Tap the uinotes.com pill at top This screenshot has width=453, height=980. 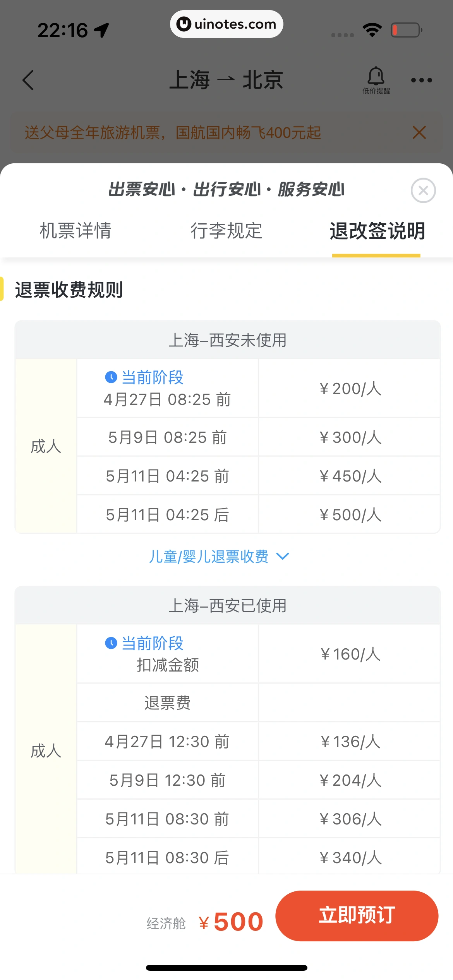(x=226, y=24)
